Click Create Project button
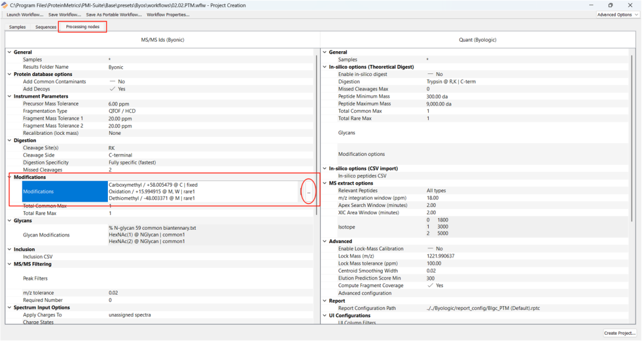Image resolution: width=644 pixels, height=342 pixels. pos(620,333)
